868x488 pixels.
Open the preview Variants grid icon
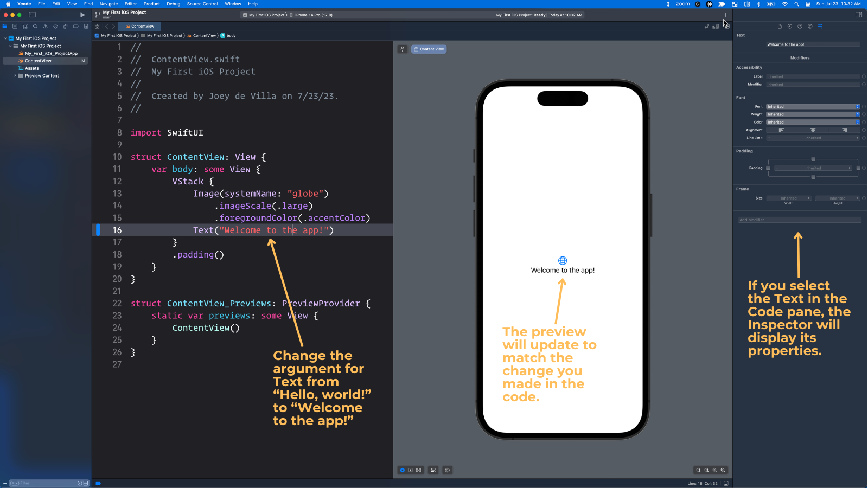tap(419, 470)
